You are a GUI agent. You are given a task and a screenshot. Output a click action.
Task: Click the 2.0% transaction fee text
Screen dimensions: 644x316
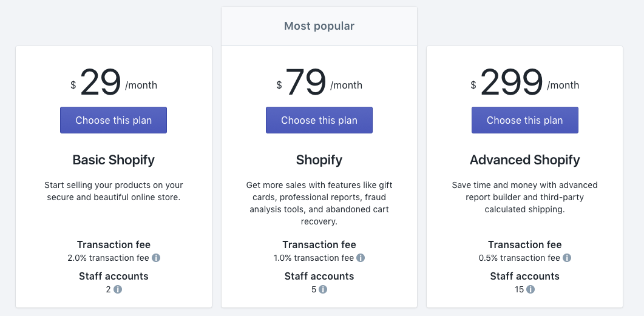point(109,258)
